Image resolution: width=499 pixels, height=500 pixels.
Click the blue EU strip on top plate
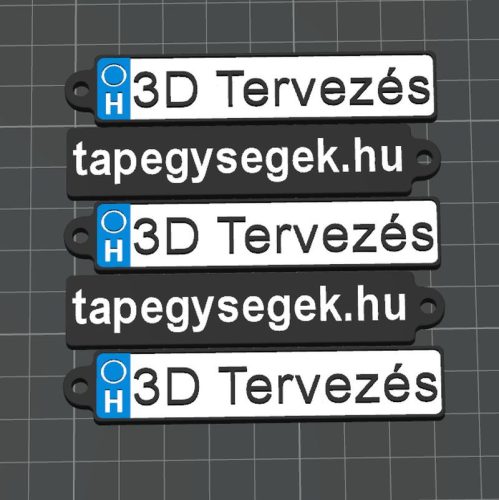pyautogui.click(x=113, y=89)
